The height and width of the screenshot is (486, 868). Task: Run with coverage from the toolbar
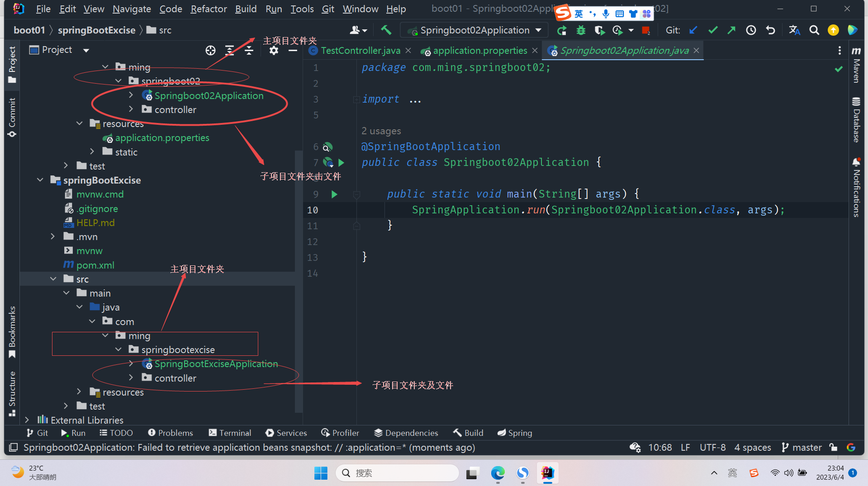pos(599,30)
